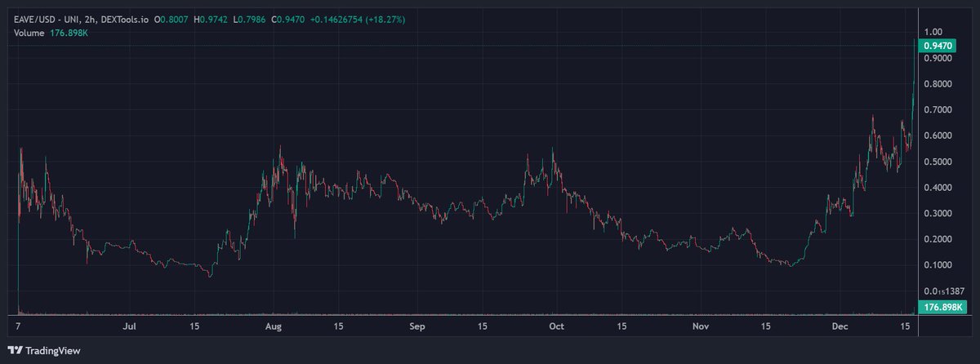Click the green 176.898K volume tag on axis

[x=943, y=307]
